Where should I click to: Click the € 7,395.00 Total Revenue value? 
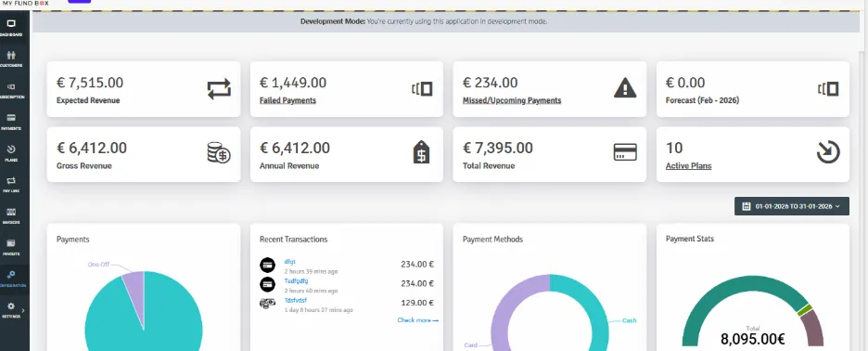coord(498,148)
